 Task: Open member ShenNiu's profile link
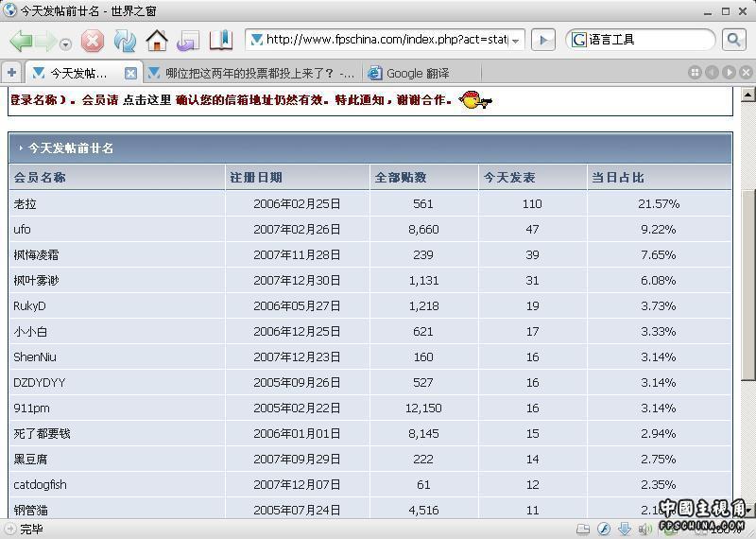point(35,357)
